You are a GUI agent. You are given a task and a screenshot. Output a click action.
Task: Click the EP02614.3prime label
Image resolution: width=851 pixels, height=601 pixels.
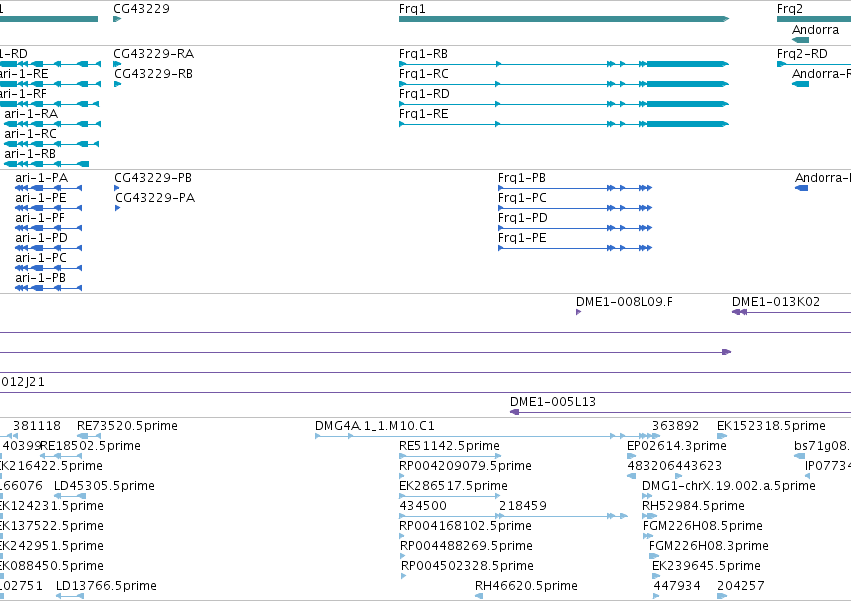coord(677,446)
